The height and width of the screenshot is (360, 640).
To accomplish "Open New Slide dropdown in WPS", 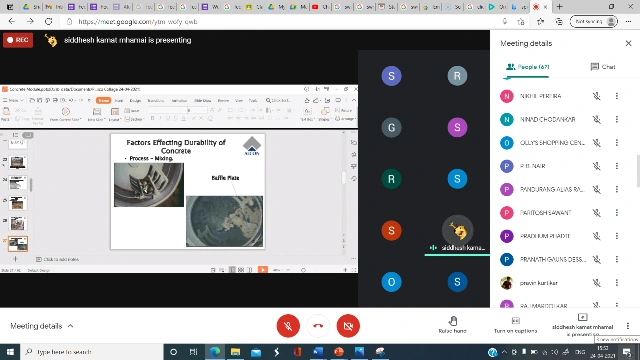I will (97, 114).
